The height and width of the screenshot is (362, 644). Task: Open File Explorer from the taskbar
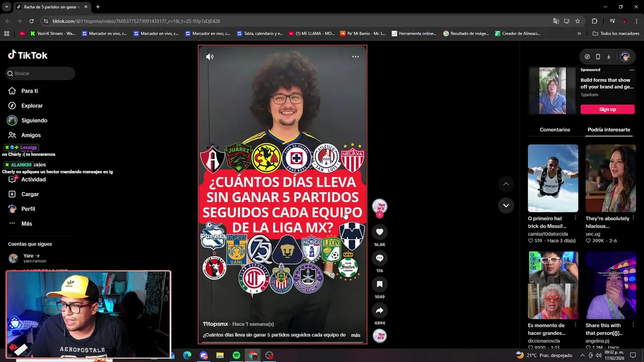coord(220,355)
